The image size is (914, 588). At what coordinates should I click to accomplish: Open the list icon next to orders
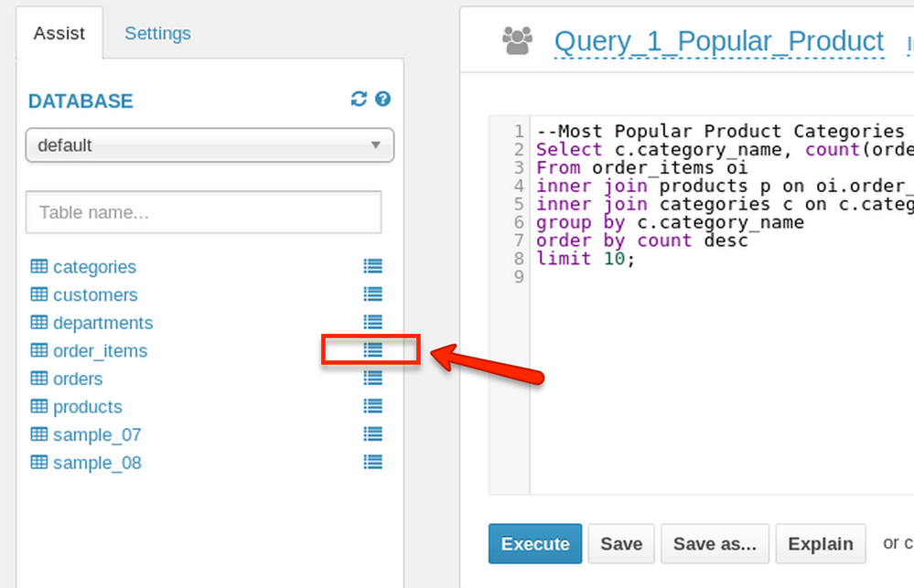[372, 378]
